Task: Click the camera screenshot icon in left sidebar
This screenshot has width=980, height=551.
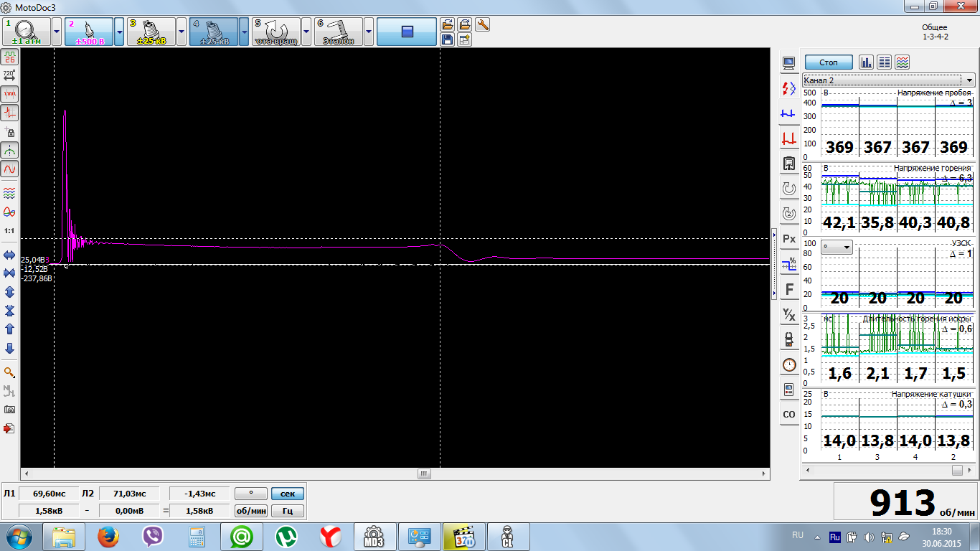Action: [x=10, y=409]
